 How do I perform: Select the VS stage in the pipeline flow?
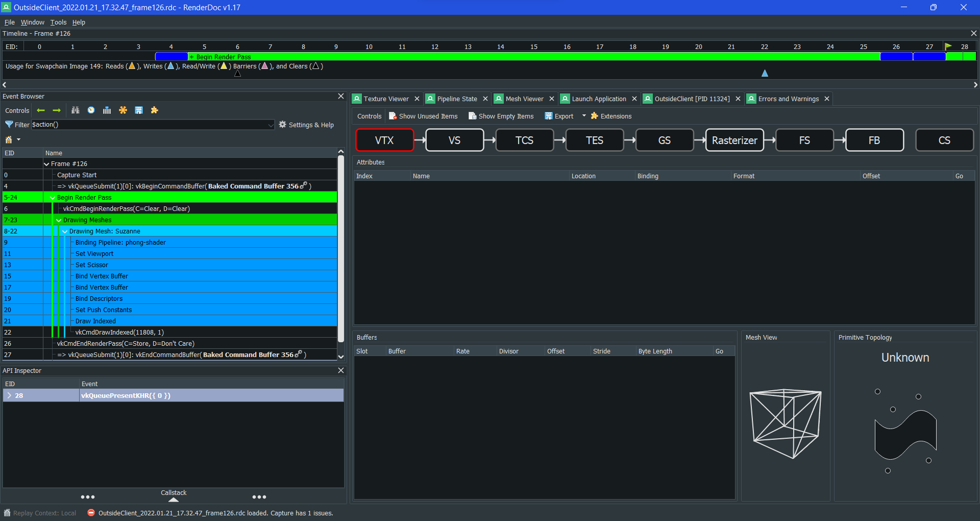[x=454, y=139]
